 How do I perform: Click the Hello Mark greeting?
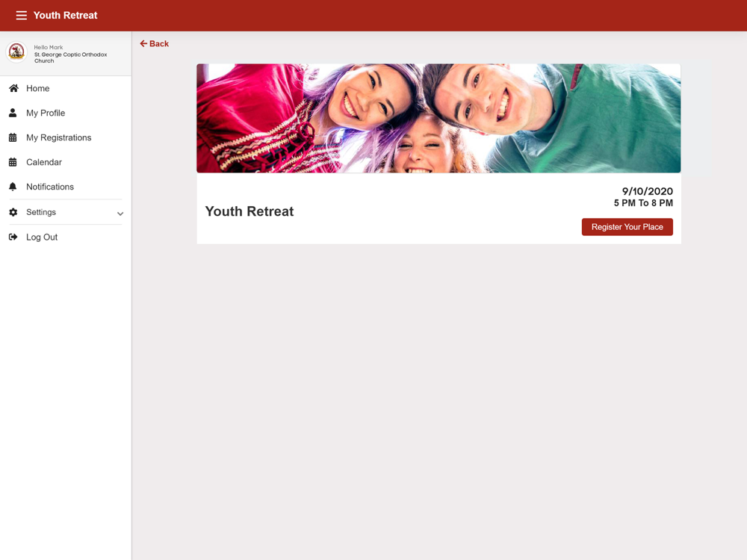pos(48,47)
